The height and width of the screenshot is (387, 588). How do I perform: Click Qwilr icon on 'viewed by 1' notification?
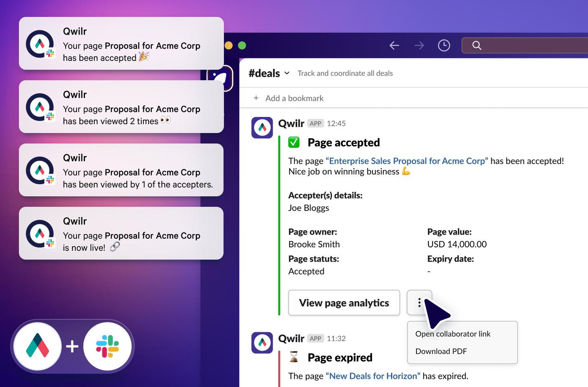(x=40, y=171)
